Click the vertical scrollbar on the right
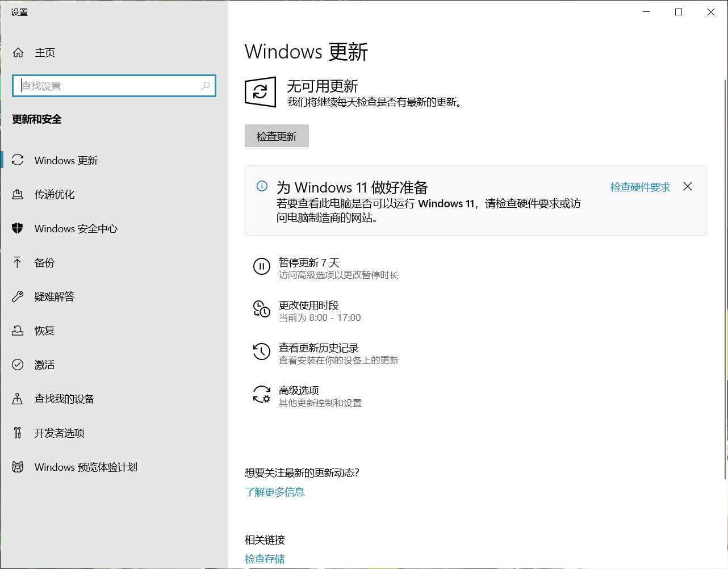Viewport: 728px width, 569px height. click(725, 278)
